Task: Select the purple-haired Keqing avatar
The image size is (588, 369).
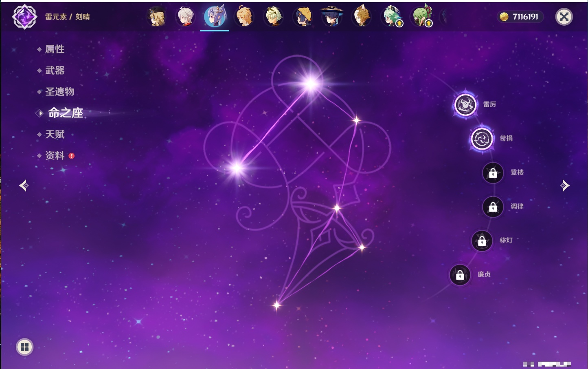Action: (x=215, y=17)
